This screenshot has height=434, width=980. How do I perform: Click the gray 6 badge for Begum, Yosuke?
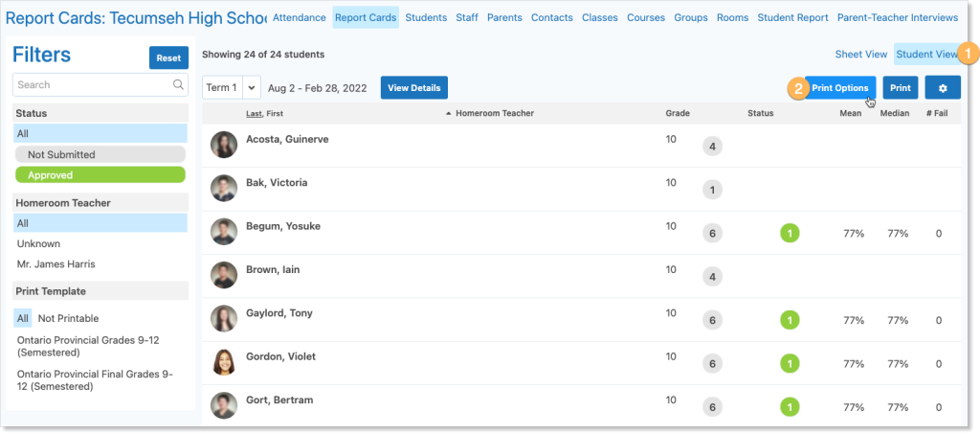point(712,234)
